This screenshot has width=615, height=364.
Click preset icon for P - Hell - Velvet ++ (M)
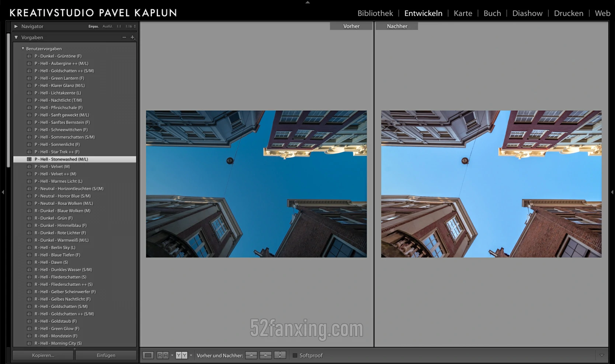pos(29,174)
